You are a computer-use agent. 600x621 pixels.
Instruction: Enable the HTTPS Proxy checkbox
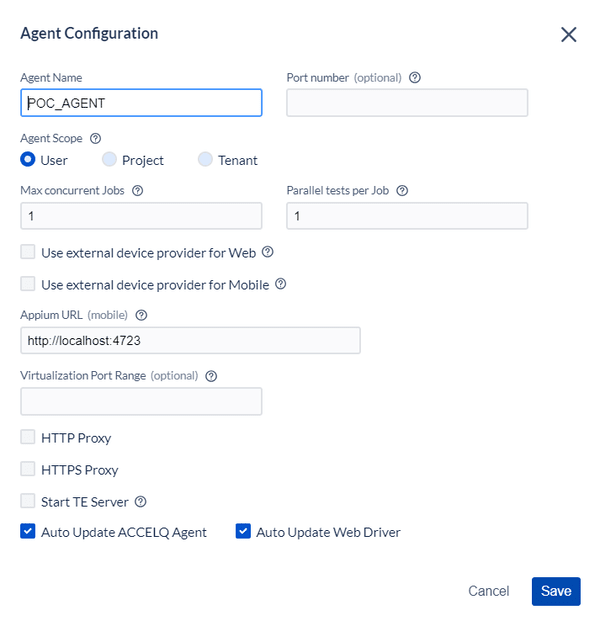[x=28, y=469]
